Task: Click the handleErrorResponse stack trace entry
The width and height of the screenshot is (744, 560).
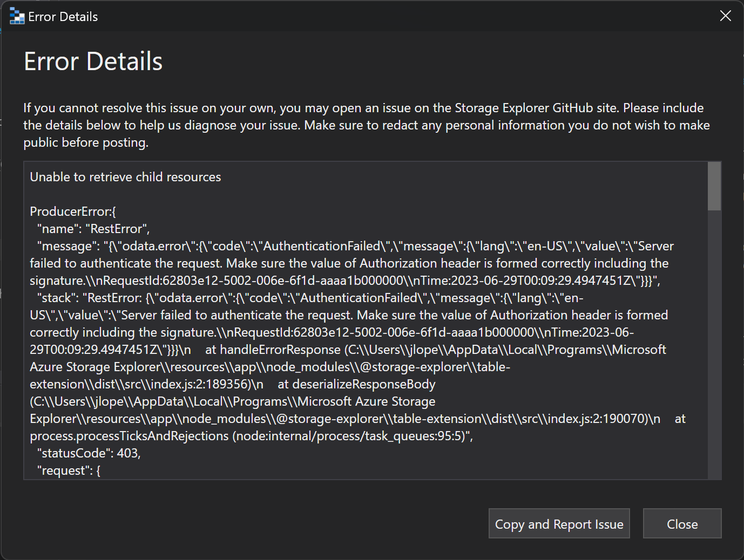Action: pyautogui.click(x=280, y=349)
